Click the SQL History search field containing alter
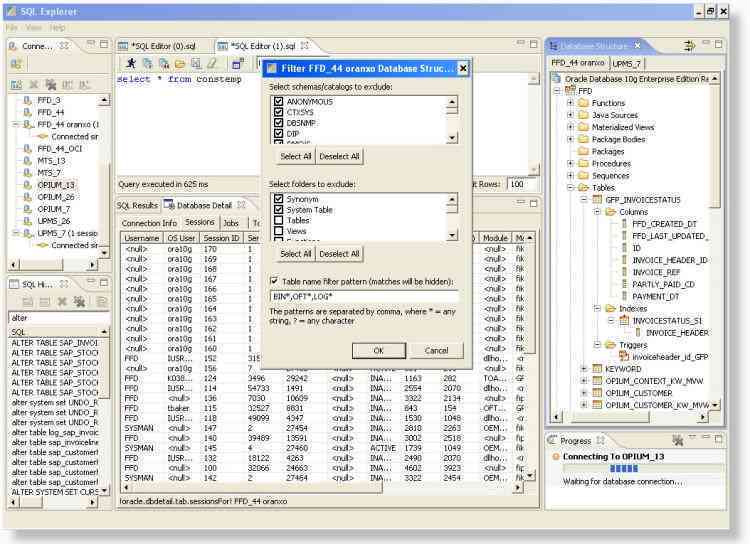This screenshot has width=750, height=544. click(x=58, y=318)
